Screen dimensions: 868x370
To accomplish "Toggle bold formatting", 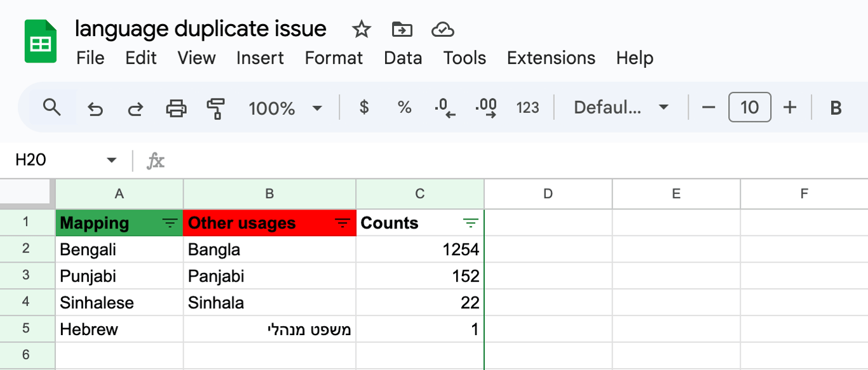I will pos(836,108).
